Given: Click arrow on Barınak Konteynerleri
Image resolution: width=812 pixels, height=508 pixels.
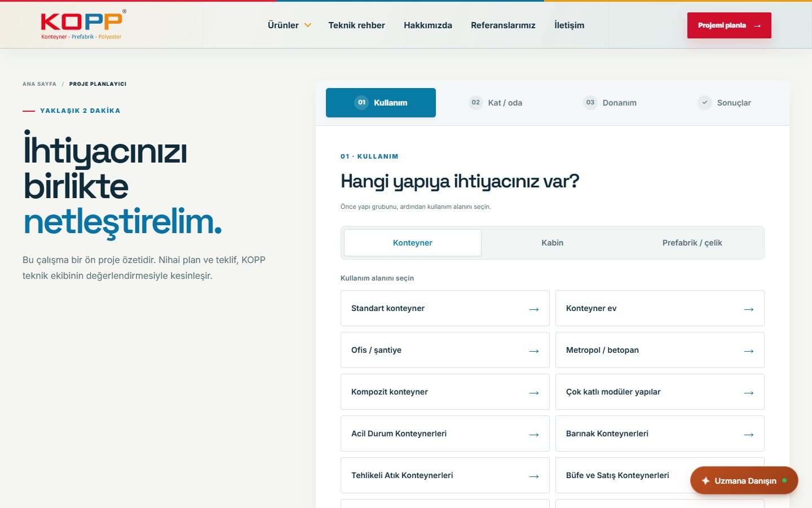Looking at the screenshot, I should [749, 435].
